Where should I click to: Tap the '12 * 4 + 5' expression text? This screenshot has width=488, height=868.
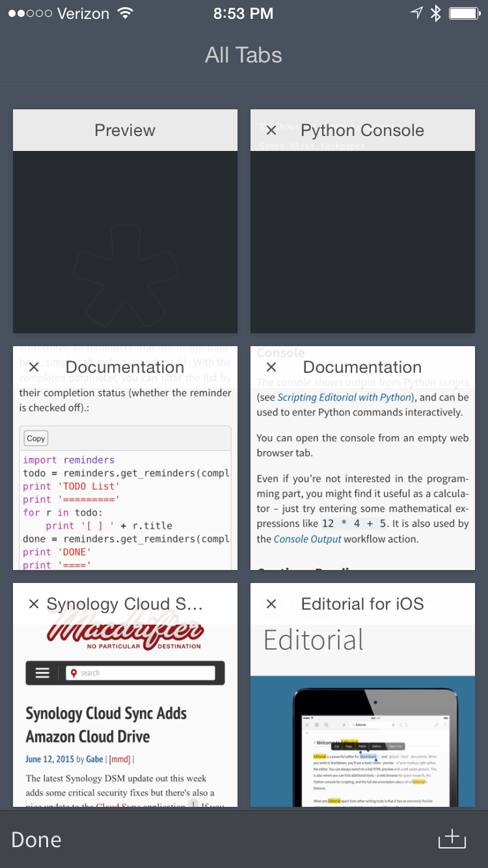[x=355, y=523]
